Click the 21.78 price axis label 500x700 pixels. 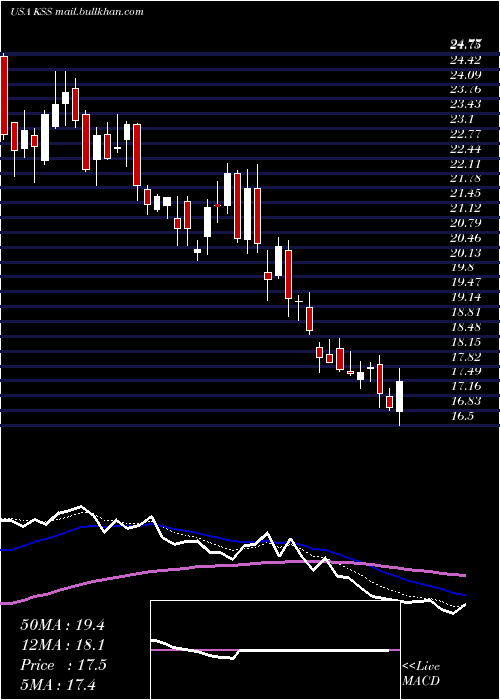click(466, 178)
